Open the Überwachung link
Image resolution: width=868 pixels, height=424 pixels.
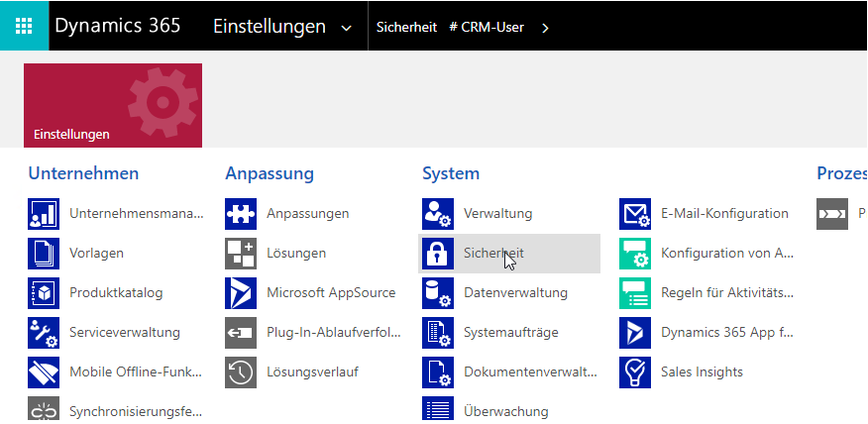pyautogui.click(x=505, y=411)
